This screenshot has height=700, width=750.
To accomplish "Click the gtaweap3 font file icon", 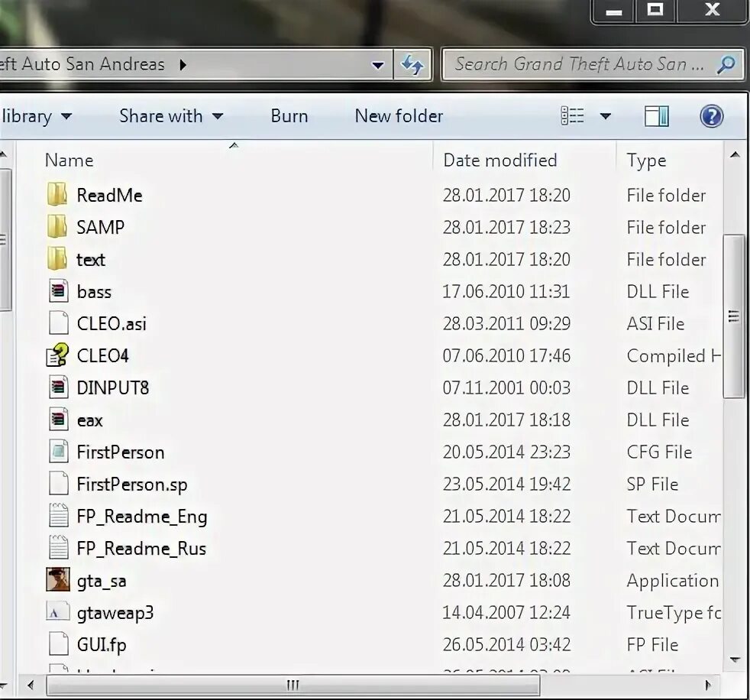I will pyautogui.click(x=58, y=611).
